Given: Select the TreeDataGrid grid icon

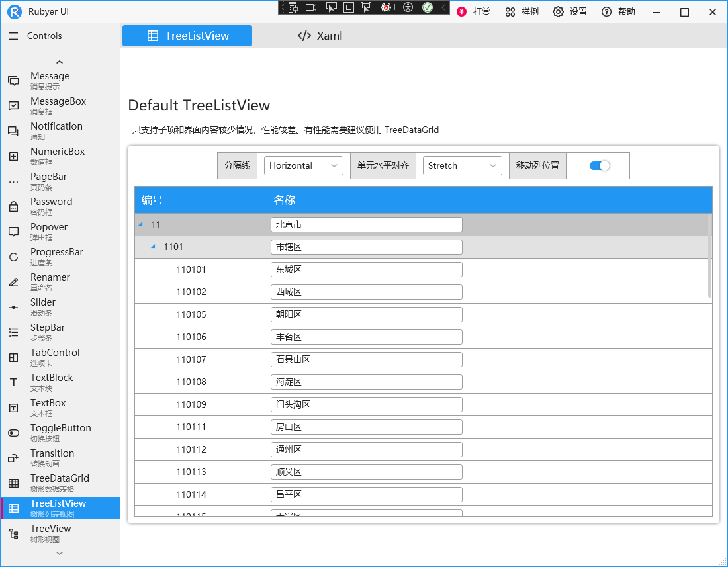Looking at the screenshot, I should (x=13, y=483).
